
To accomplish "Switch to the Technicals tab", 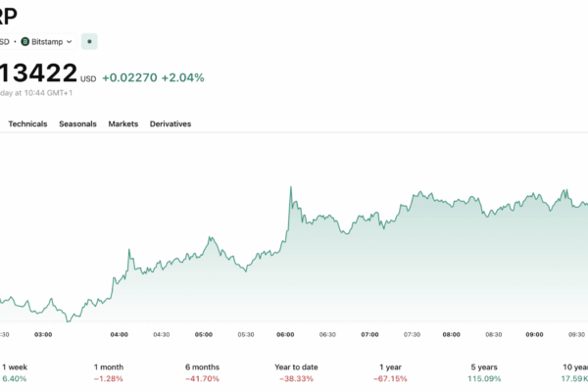I will 27,123.
